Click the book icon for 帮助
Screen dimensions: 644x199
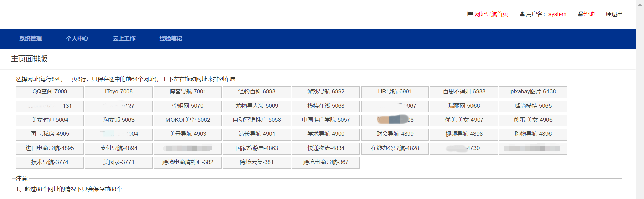coord(580,14)
